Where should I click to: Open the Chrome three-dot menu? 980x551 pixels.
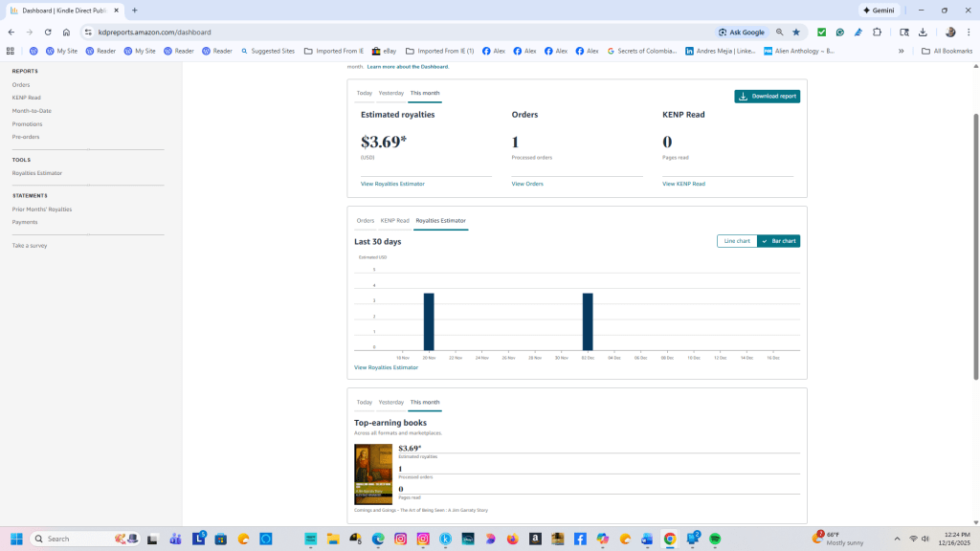point(969,32)
